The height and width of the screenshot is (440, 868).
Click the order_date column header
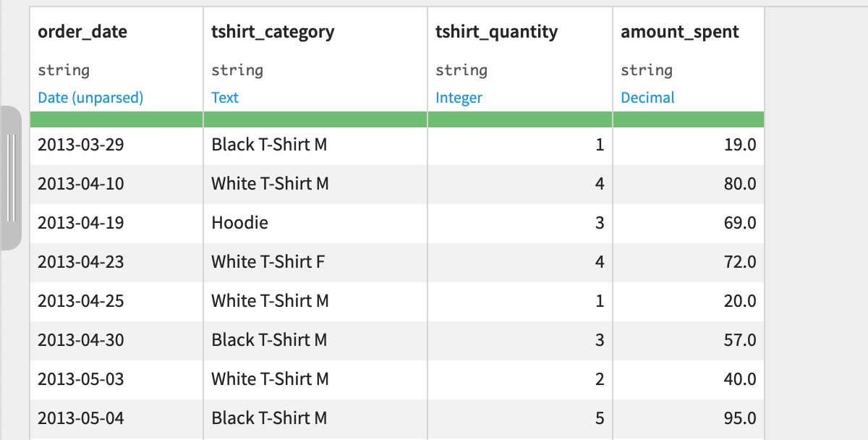(82, 32)
